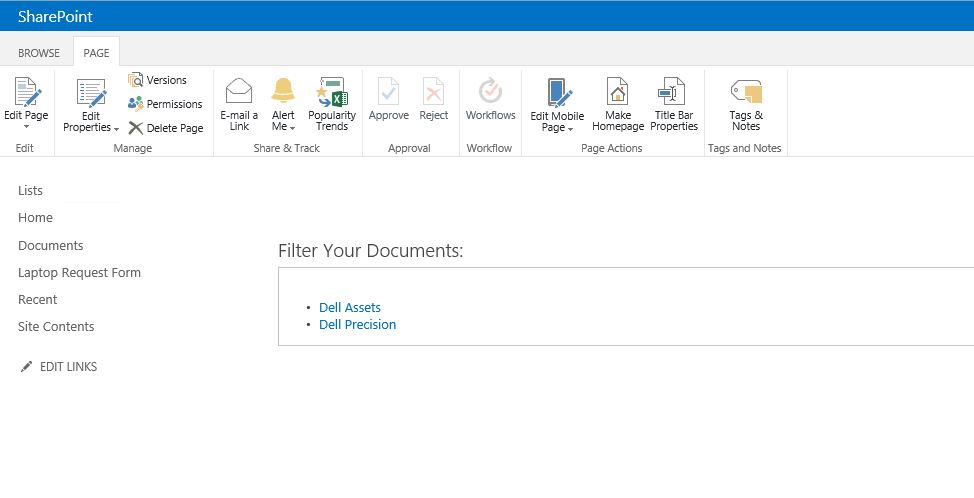Click the 'Edit' group label under Edit Page
This screenshot has width=974, height=498.
[25, 148]
